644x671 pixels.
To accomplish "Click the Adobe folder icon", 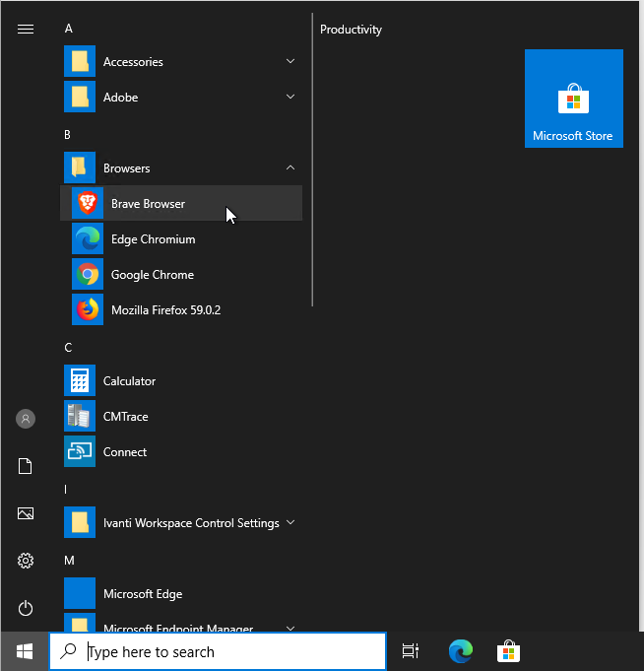I will click(x=80, y=97).
